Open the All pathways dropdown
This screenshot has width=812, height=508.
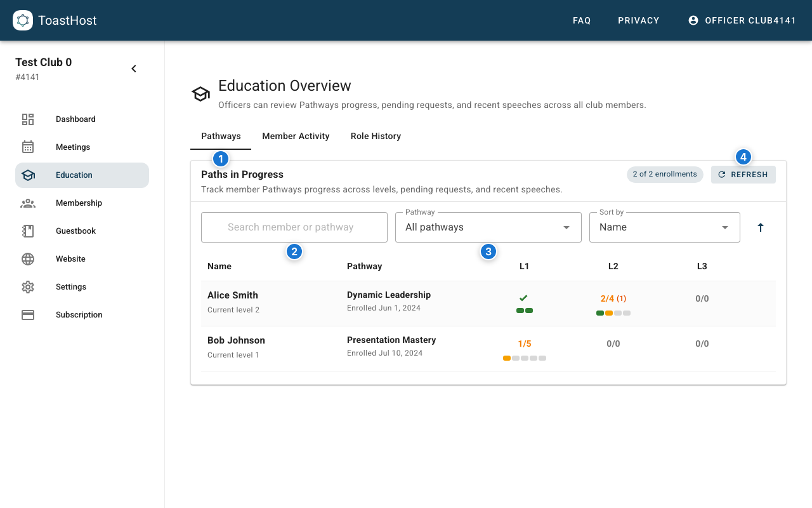pos(488,227)
